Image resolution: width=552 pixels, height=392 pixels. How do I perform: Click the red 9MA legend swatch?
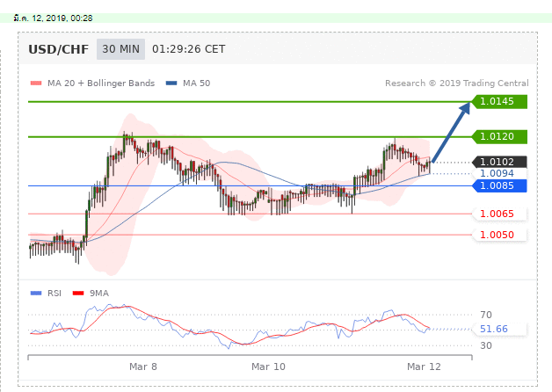[x=78, y=293]
